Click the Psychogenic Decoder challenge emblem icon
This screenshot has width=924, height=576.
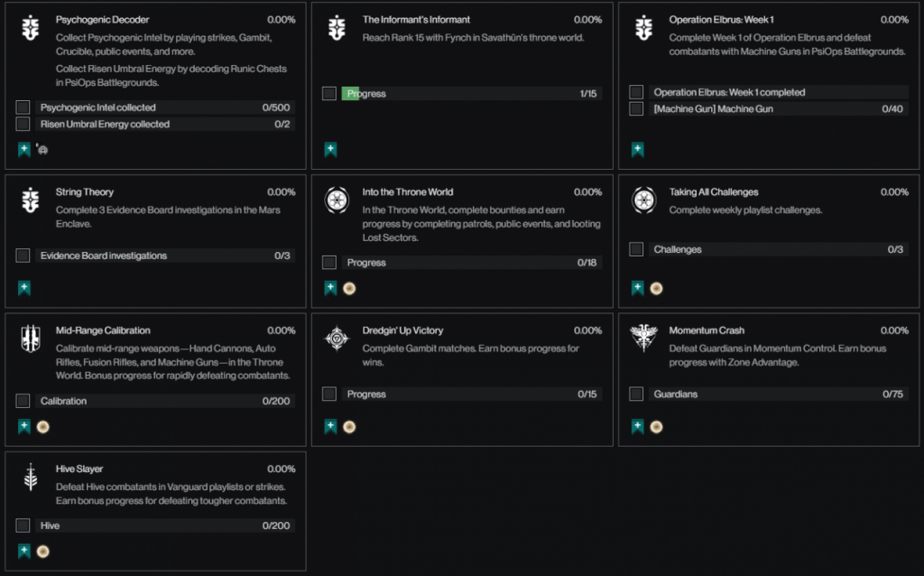pyautogui.click(x=30, y=28)
